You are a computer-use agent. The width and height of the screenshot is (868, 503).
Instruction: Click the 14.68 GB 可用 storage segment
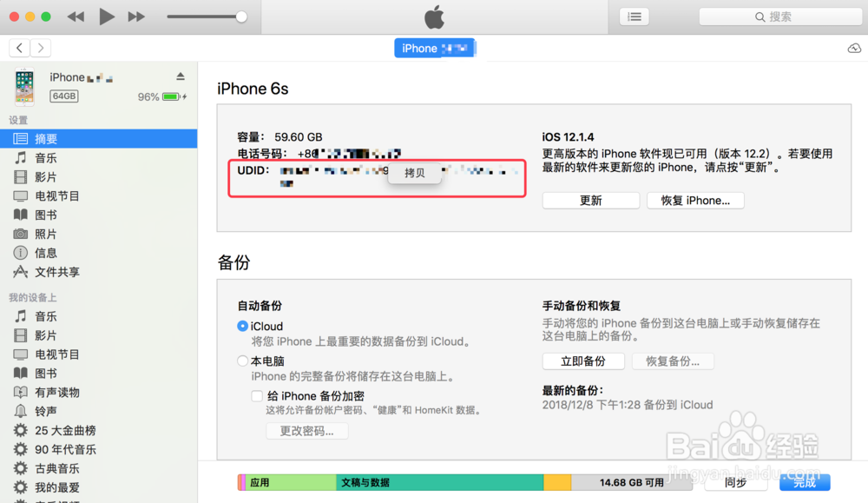point(632,482)
